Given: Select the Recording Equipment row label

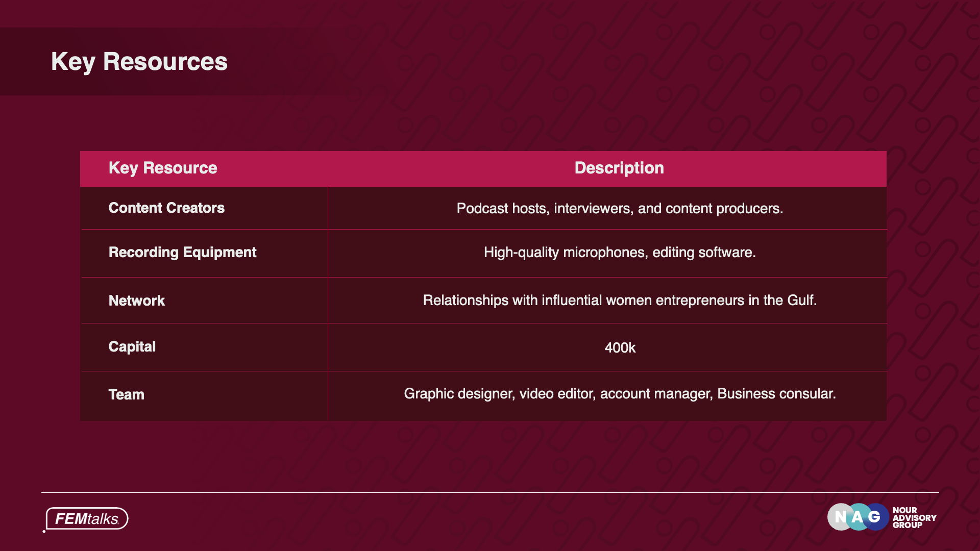Looking at the screenshot, I should pyautogui.click(x=182, y=252).
